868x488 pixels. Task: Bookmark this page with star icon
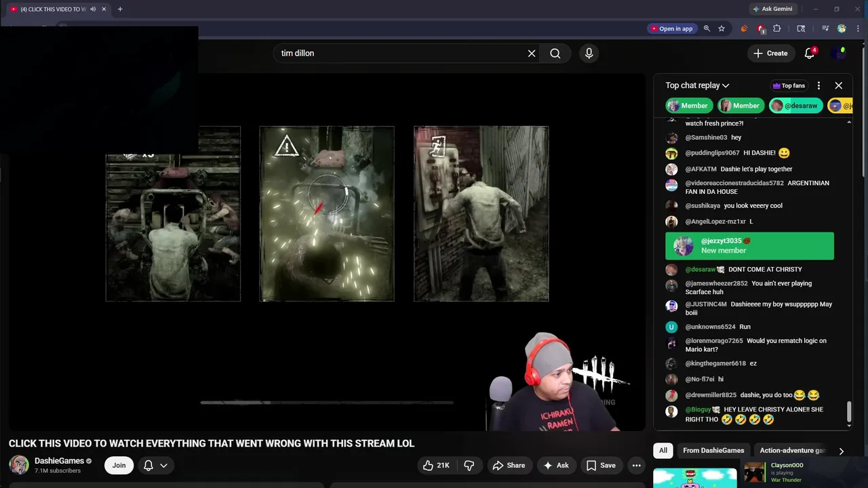click(722, 28)
